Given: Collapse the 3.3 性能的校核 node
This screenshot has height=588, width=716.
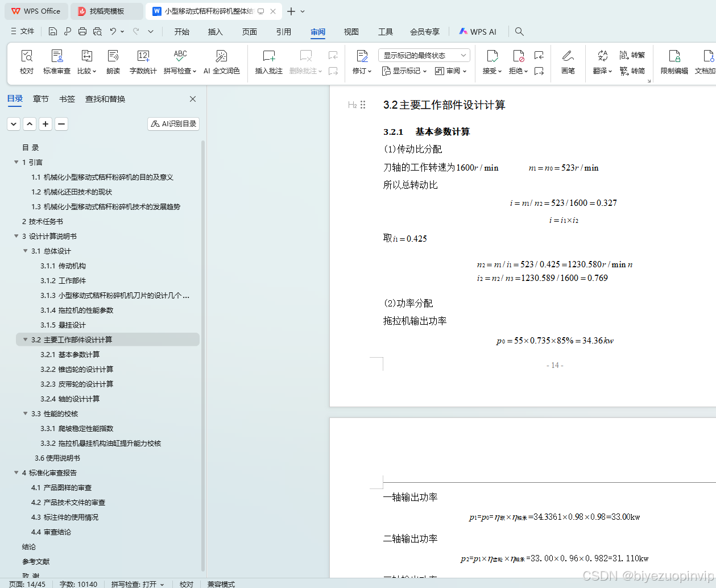Looking at the screenshot, I should [x=25, y=413].
